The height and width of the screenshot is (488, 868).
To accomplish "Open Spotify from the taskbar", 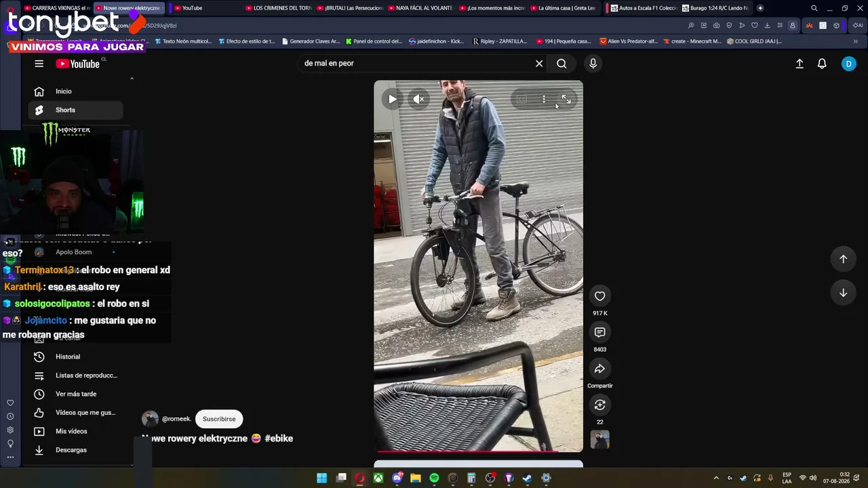I will click(x=434, y=479).
